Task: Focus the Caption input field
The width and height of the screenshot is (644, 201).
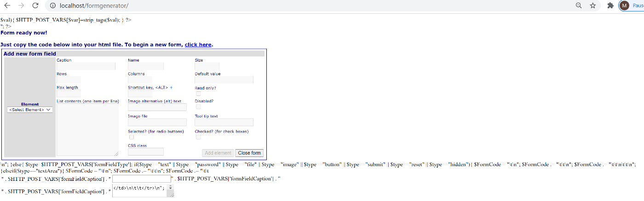Action: [x=86, y=67]
